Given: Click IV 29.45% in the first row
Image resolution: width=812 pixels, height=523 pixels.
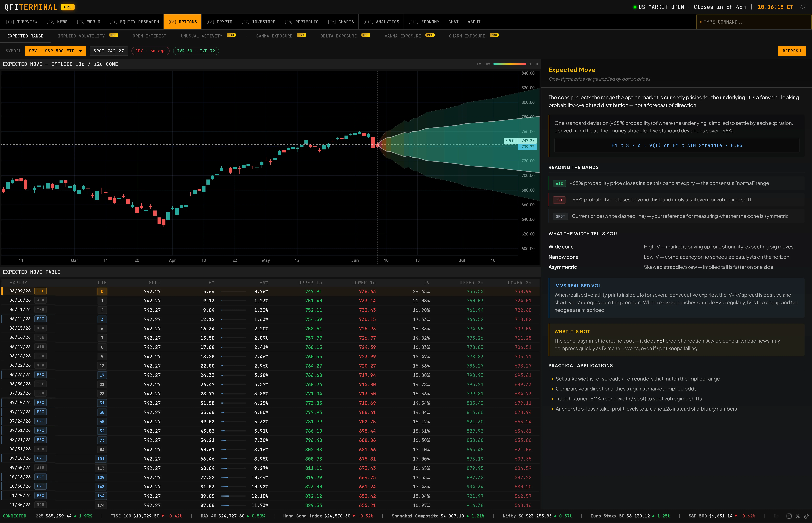Looking at the screenshot, I should point(421,291).
